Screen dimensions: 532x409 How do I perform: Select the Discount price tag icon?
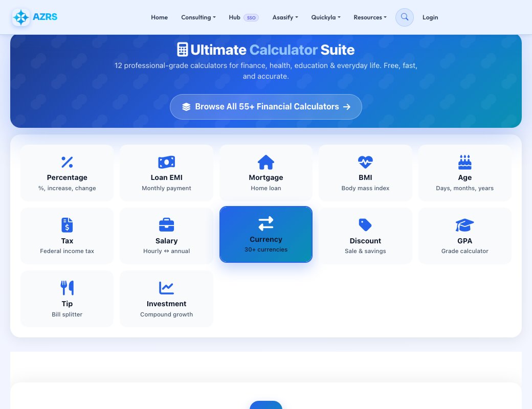pos(365,225)
